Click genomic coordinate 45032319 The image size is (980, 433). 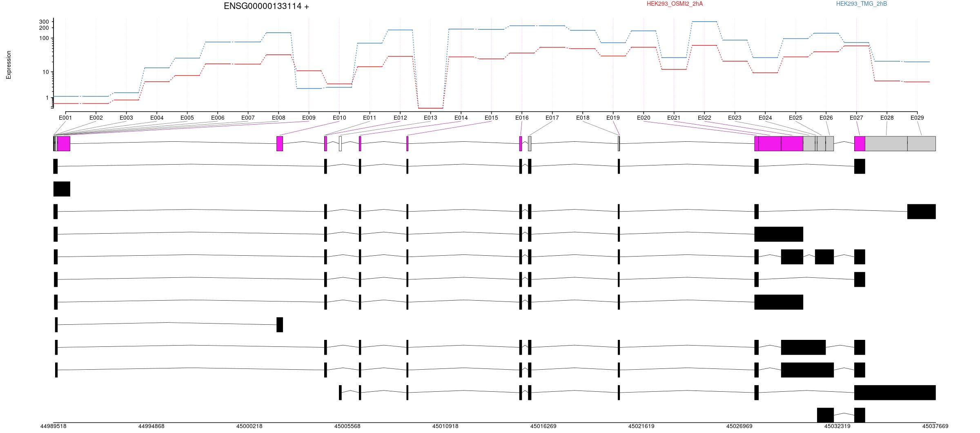click(837, 426)
